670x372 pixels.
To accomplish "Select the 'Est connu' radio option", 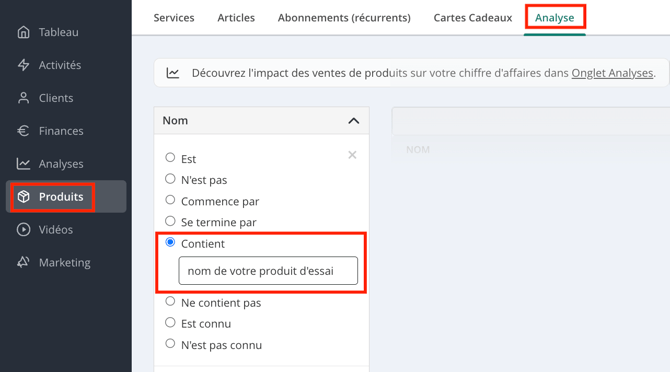I will click(x=170, y=322).
